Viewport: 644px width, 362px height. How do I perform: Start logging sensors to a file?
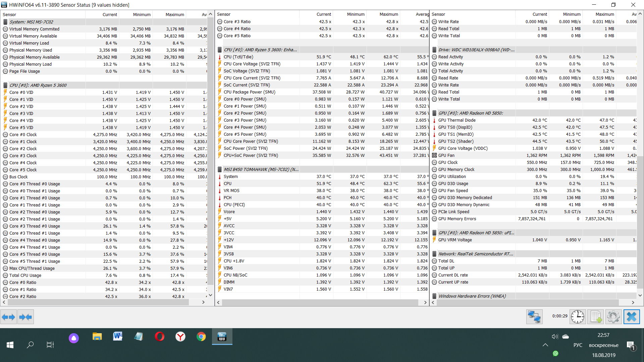596,317
